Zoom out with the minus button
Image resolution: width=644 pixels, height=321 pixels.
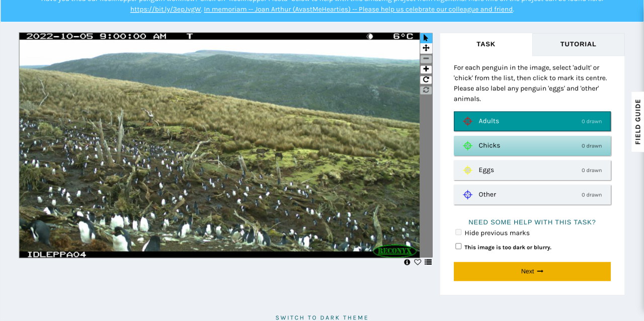click(426, 59)
